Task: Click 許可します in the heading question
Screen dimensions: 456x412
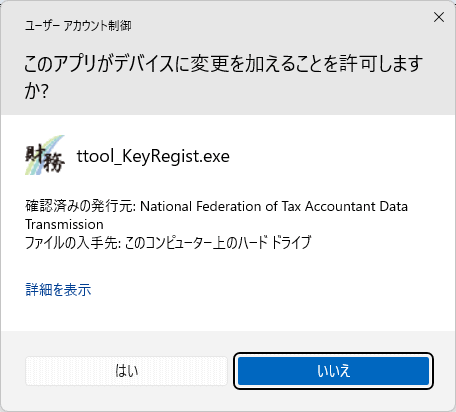Action: click(x=381, y=64)
